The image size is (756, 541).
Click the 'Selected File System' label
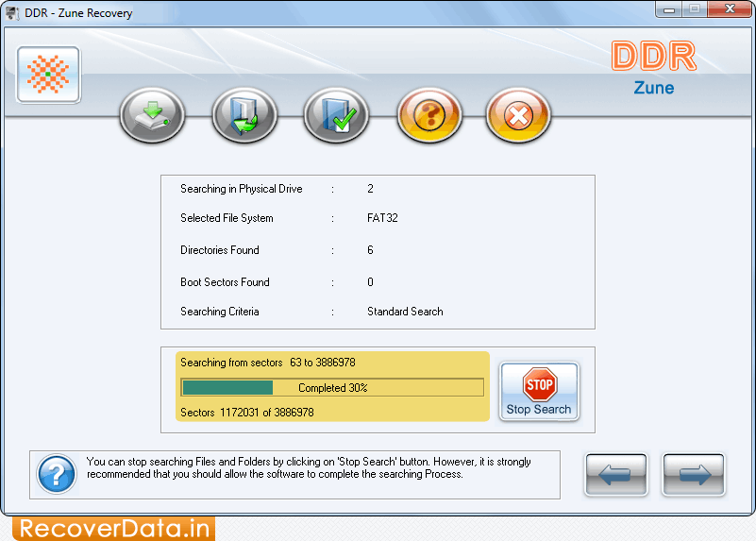tap(227, 218)
